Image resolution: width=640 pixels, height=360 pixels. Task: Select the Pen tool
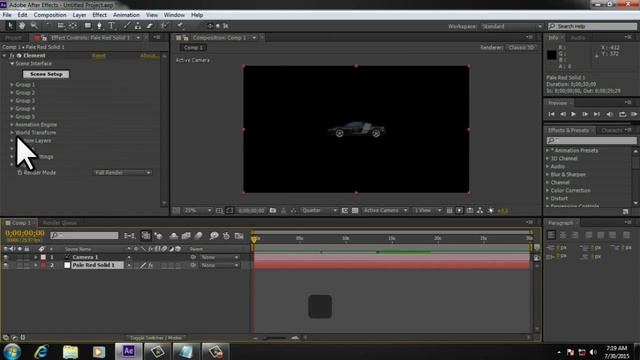tap(99, 26)
